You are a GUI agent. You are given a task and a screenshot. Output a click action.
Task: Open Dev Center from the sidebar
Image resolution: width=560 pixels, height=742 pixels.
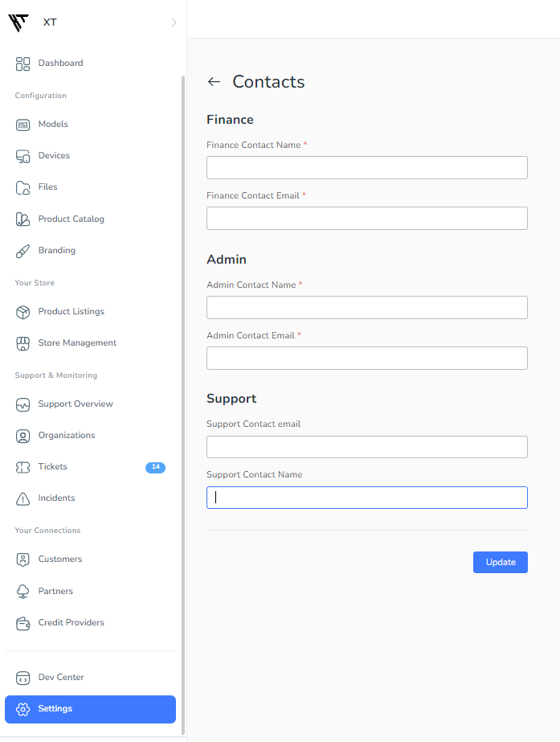[90, 678]
